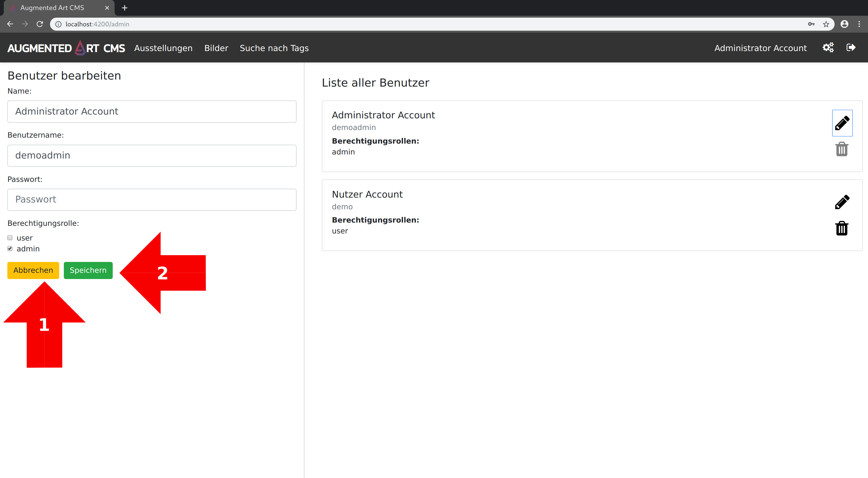Focus the Benutzername input field
Screen dimensions: 868x478
pyautogui.click(x=152, y=156)
